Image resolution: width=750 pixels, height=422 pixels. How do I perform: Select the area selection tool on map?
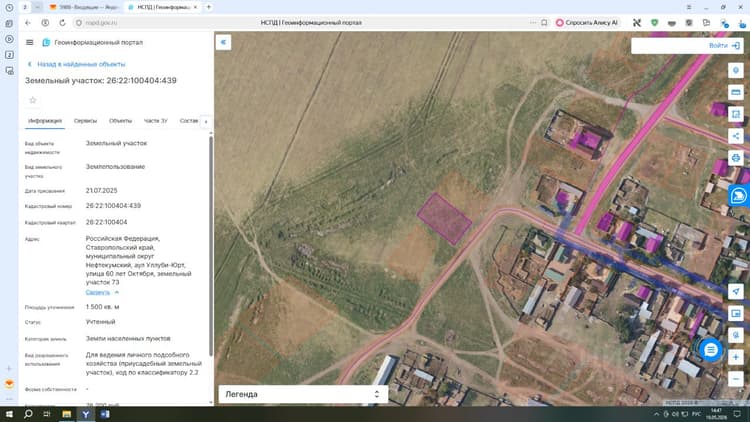coord(736,114)
